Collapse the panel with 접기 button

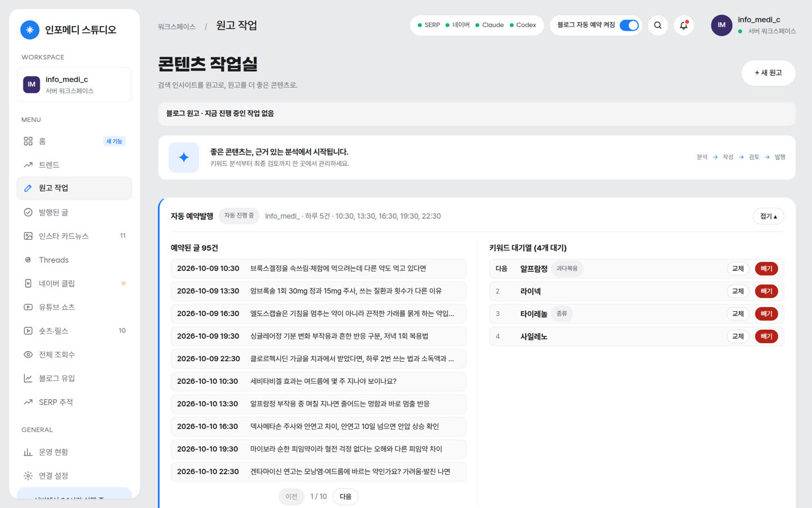coord(769,216)
